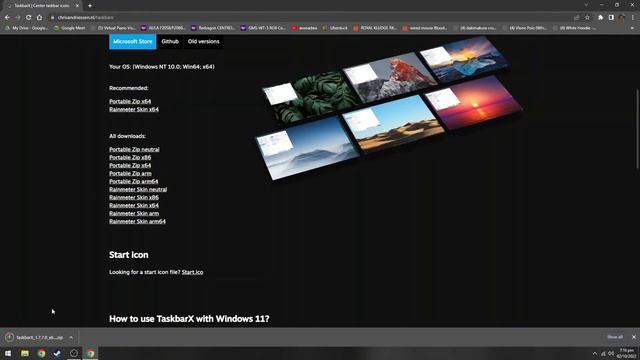Open the Redragon CENTRE bookmark
The height and width of the screenshot is (360, 640).
[x=213, y=28]
